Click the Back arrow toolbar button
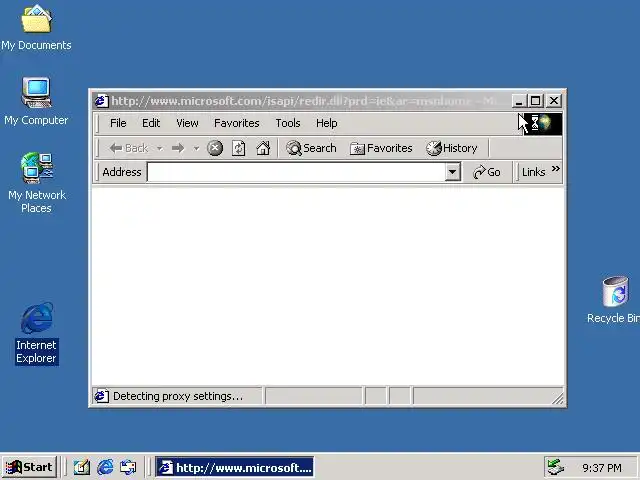 tap(129, 148)
